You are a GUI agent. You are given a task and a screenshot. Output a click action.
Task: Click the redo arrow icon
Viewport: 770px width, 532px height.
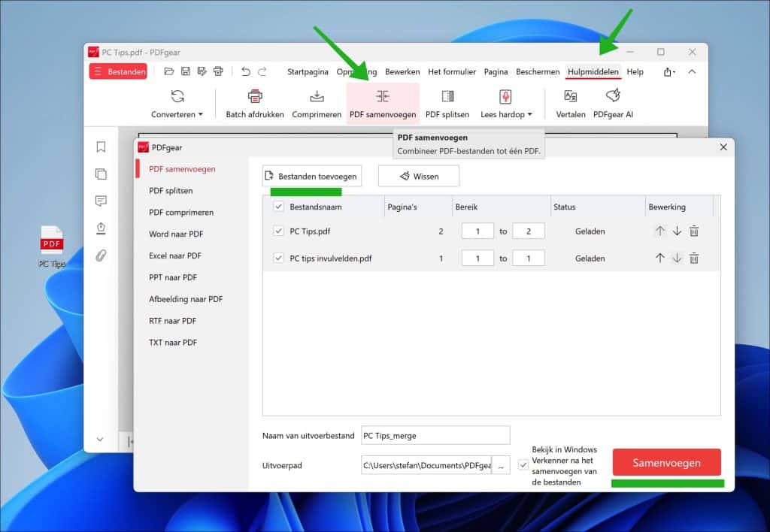[262, 71]
